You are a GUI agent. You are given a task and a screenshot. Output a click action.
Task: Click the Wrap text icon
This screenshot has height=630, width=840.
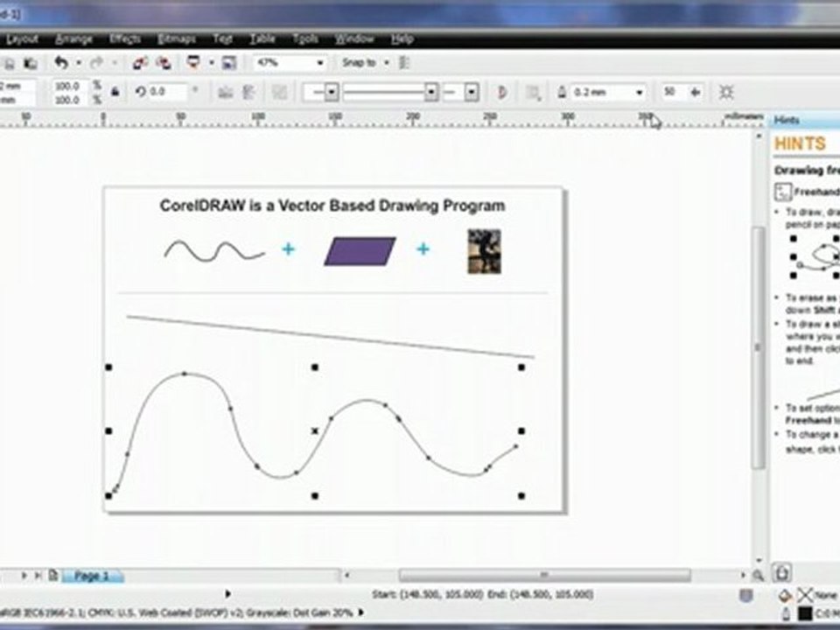pos(533,93)
